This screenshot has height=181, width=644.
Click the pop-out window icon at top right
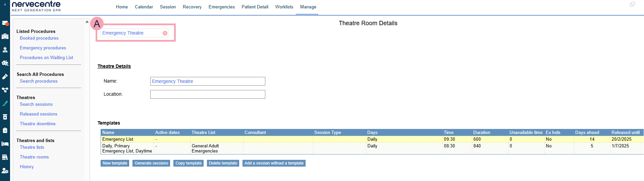click(632, 4)
